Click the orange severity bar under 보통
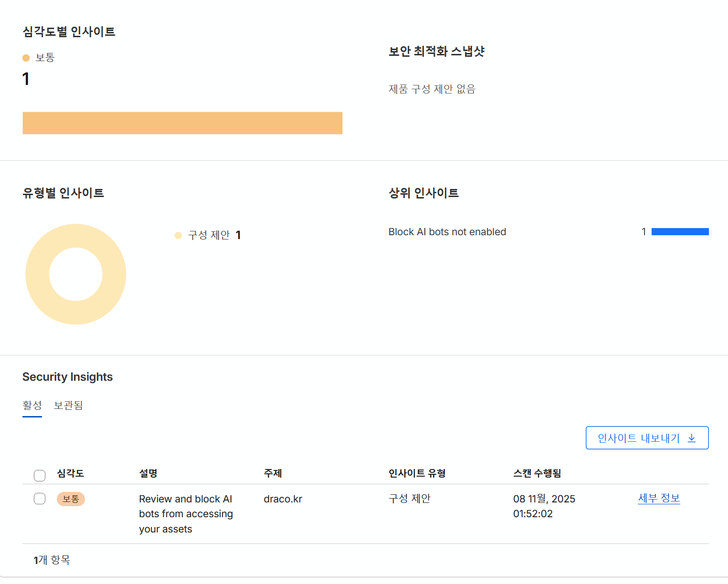The width and height of the screenshot is (728, 584). click(x=182, y=123)
